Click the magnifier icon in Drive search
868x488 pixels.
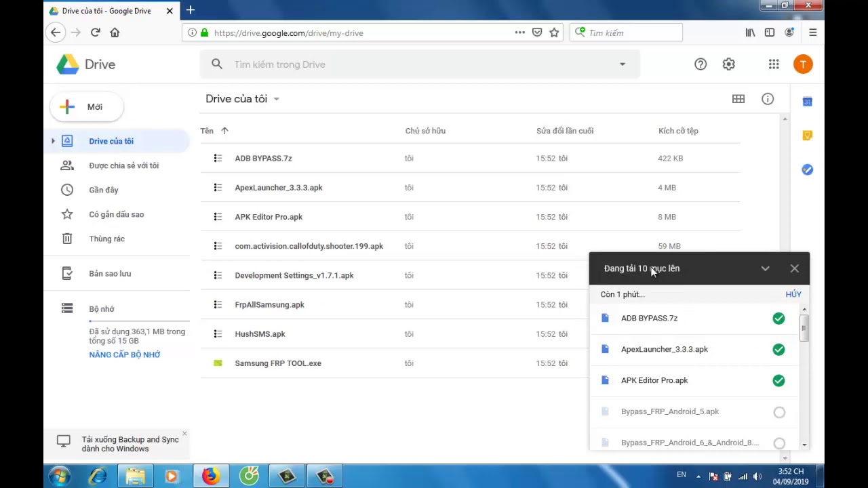click(217, 64)
